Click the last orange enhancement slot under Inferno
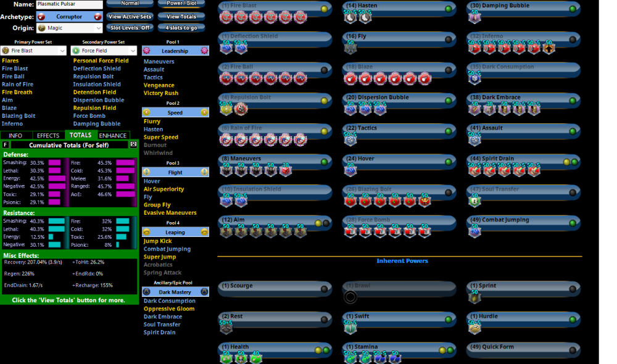617x364 pixels. point(549,48)
